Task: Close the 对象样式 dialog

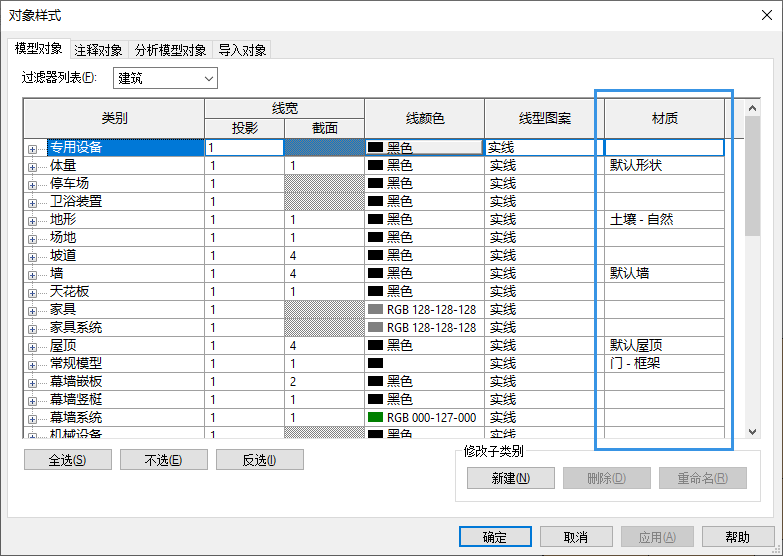Action: coord(767,15)
